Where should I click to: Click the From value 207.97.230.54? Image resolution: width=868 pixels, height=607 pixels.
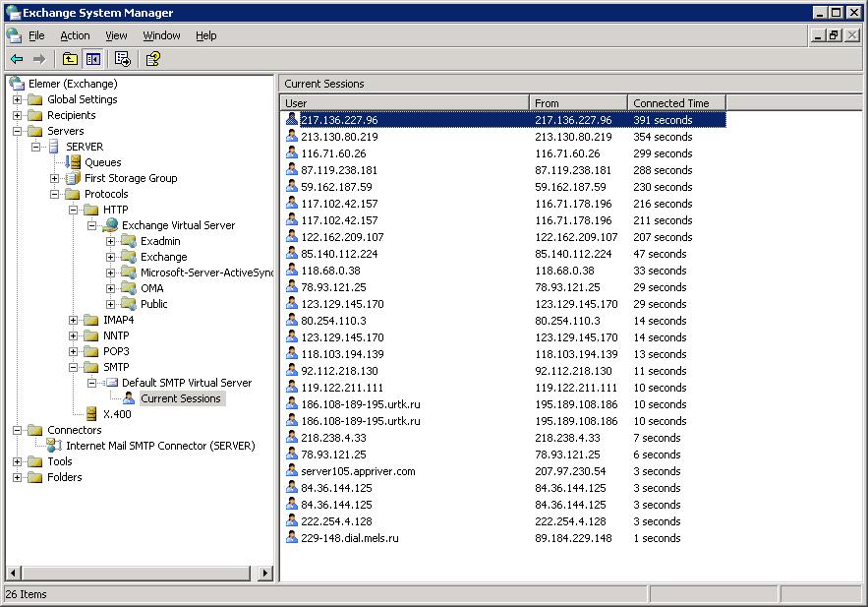click(x=570, y=471)
